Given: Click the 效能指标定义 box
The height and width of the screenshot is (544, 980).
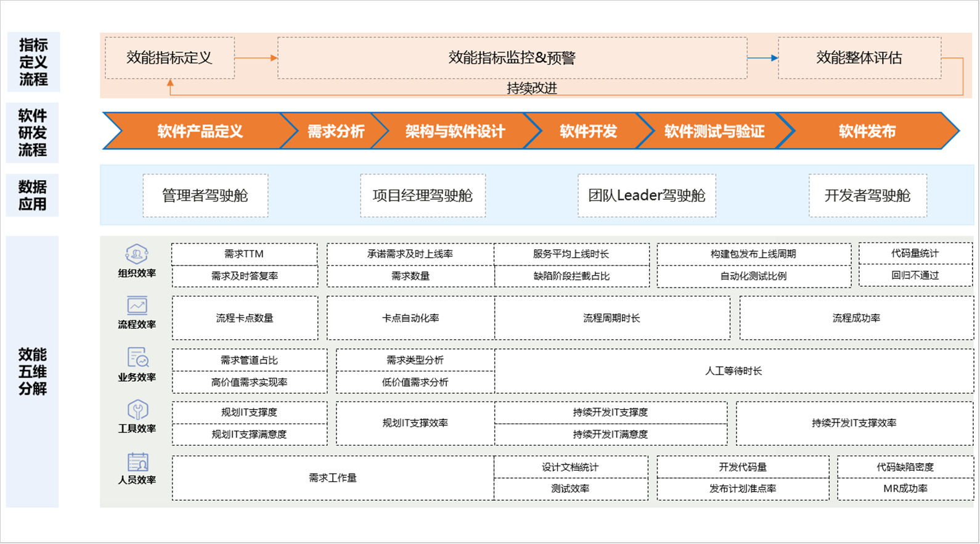Looking at the screenshot, I should 169,58.
